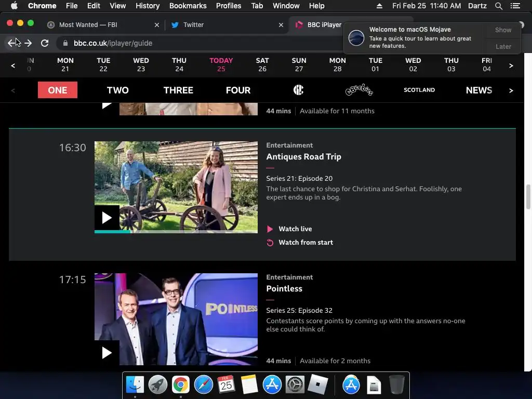Select the BBC iPlayer tab
Image resolution: width=532 pixels, height=399 pixels.
324,25
